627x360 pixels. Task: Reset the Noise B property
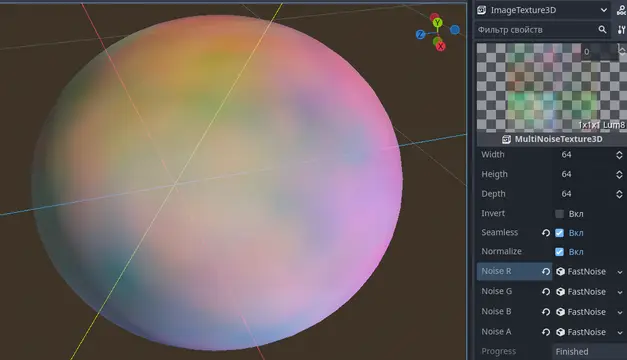click(546, 312)
